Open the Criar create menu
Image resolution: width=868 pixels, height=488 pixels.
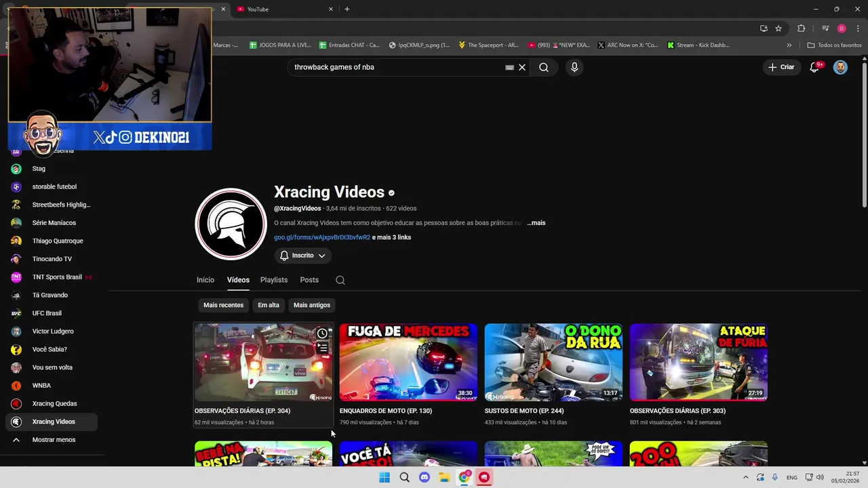point(781,67)
